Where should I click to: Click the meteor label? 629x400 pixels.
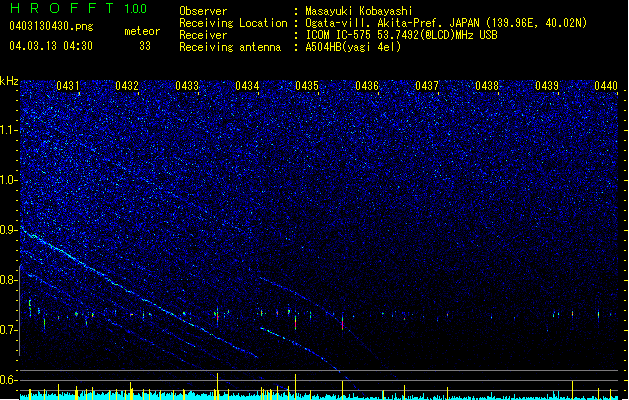pyautogui.click(x=142, y=31)
